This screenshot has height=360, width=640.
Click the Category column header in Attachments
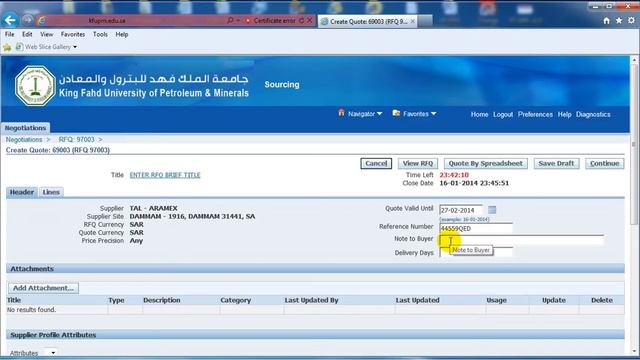pyautogui.click(x=236, y=300)
